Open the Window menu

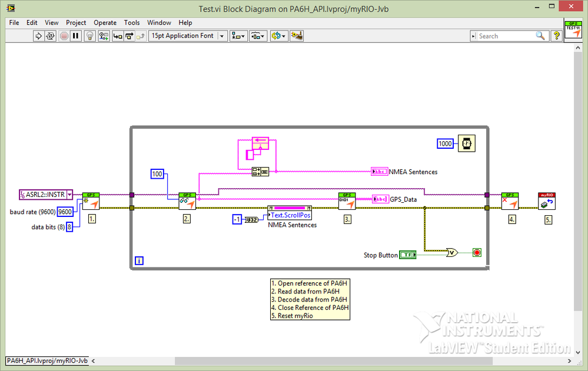pos(159,23)
